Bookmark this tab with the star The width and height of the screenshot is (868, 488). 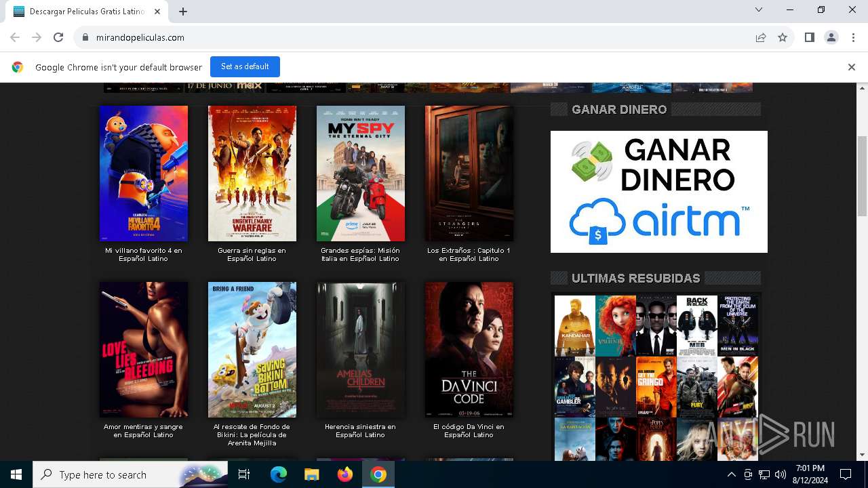pos(783,38)
